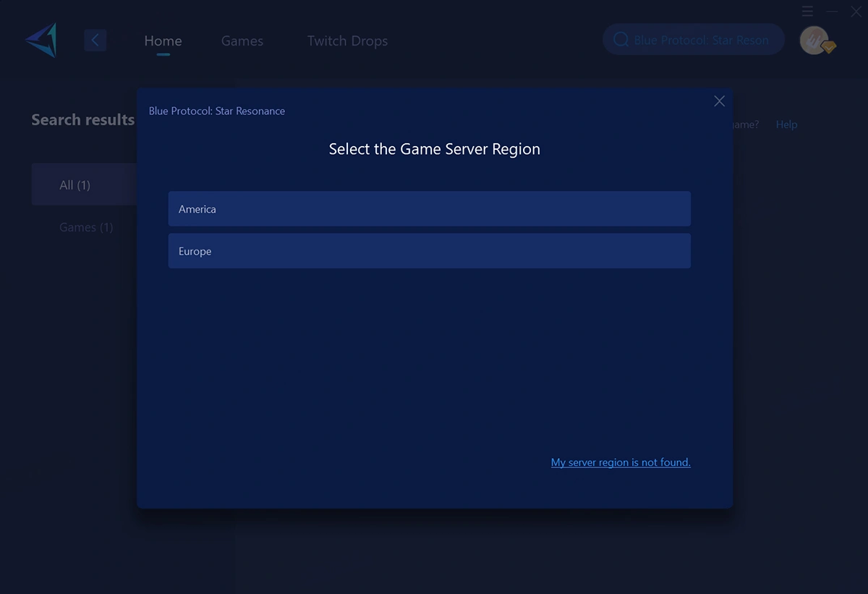The image size is (868, 594).
Task: Select the America server region
Action: coord(429,209)
